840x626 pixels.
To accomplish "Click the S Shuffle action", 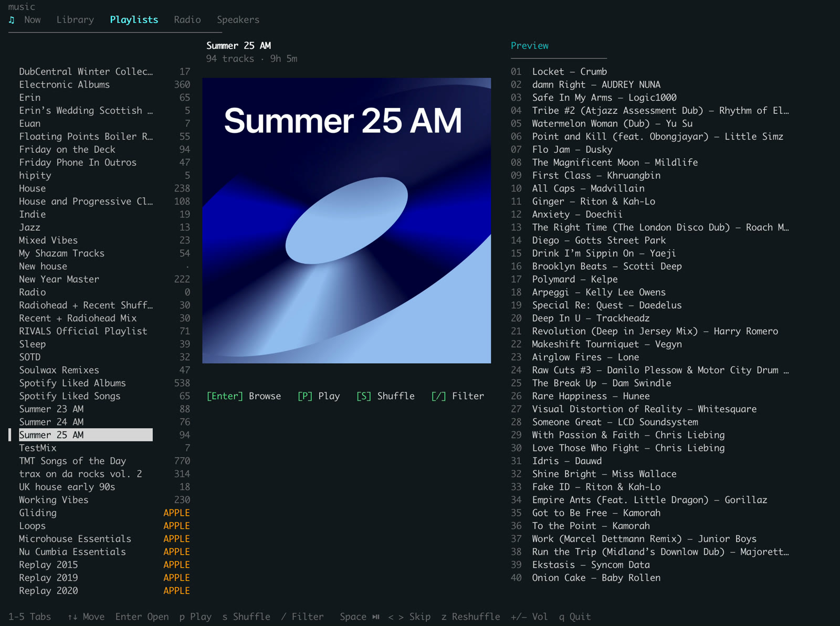I will coord(385,396).
